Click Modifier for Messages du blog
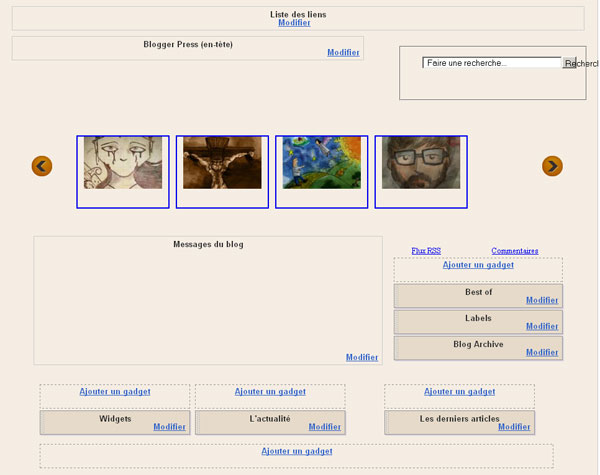 [362, 357]
